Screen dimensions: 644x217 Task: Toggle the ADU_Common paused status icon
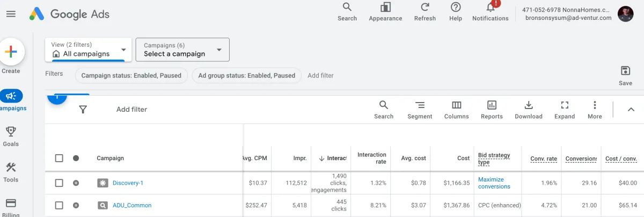[x=76, y=205]
